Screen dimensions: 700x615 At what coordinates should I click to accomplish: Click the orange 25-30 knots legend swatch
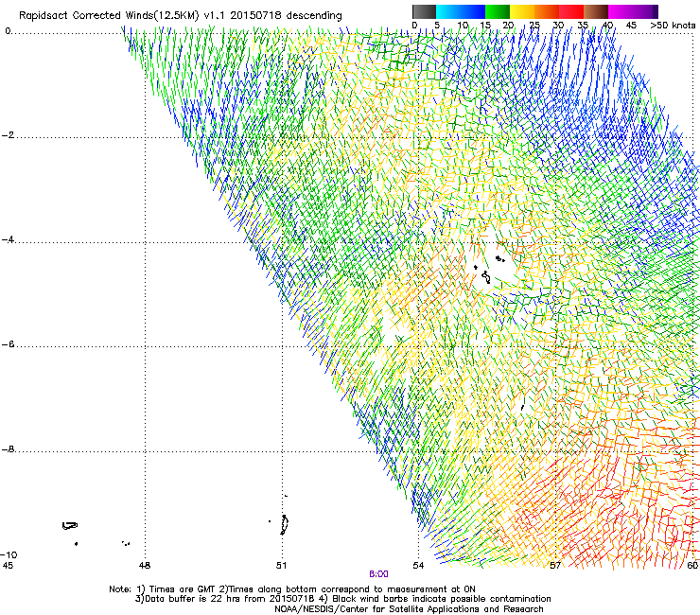click(547, 11)
